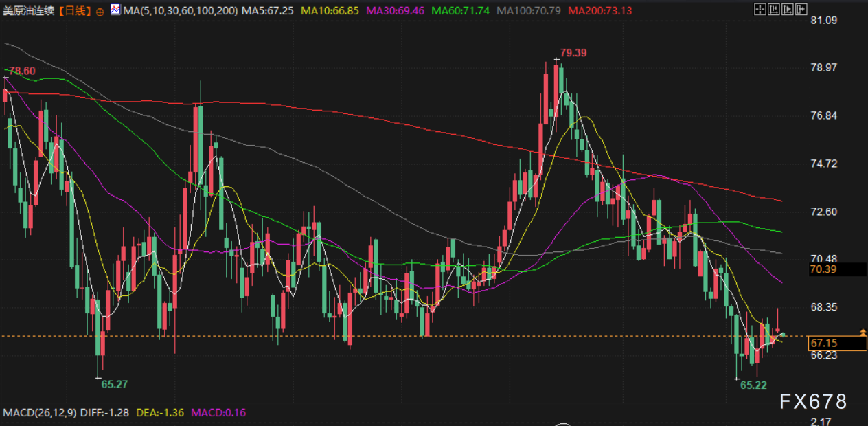The image size is (868, 426).
Task: Click the shrink chart range icon
Action: coord(773,10)
